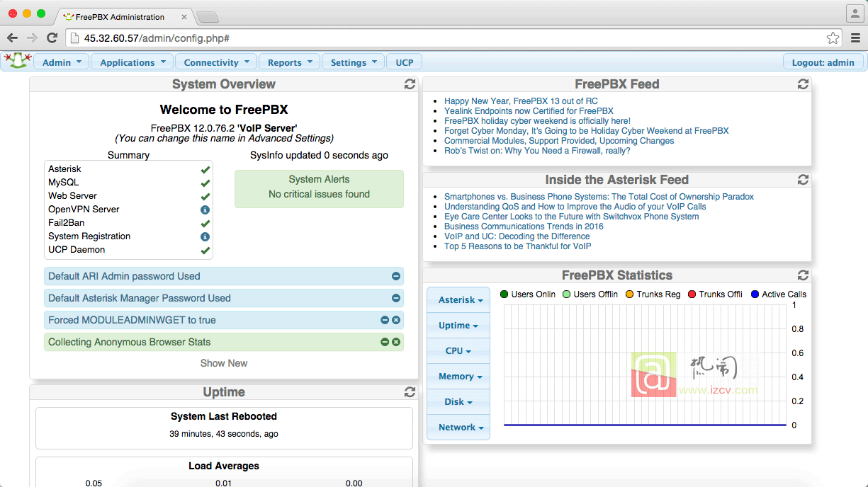Bookmark this page with the star
The height and width of the screenshot is (487, 868).
pyautogui.click(x=833, y=38)
